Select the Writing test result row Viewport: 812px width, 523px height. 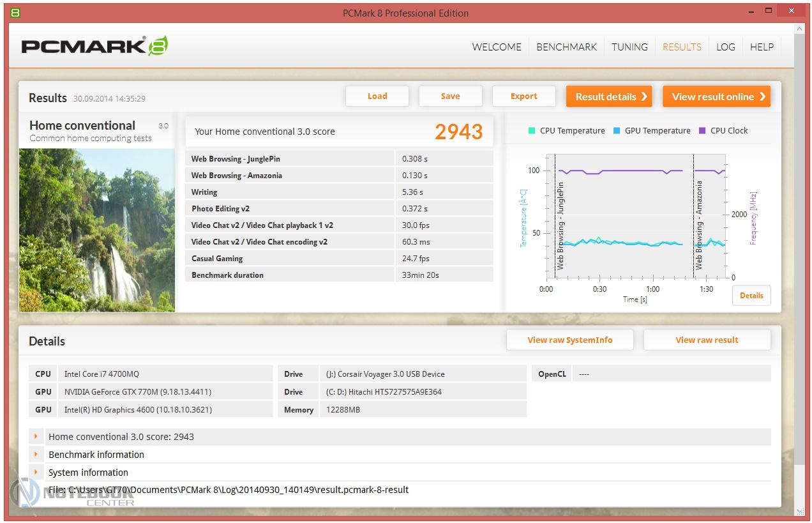[x=340, y=192]
